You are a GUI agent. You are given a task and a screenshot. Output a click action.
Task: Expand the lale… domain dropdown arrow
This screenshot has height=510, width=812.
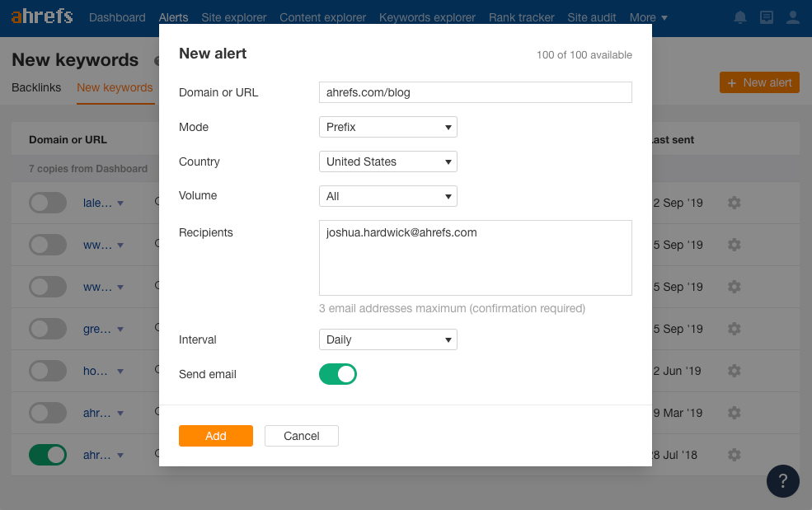click(120, 204)
